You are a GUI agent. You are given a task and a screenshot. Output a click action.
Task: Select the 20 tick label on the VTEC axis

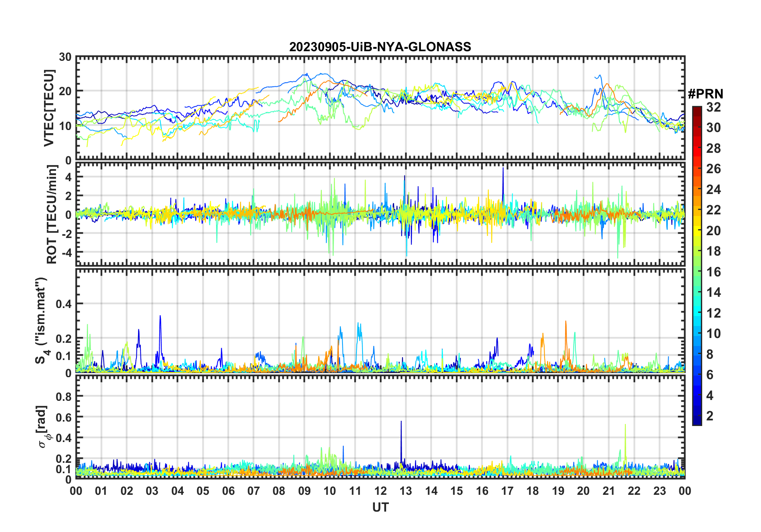[65, 92]
